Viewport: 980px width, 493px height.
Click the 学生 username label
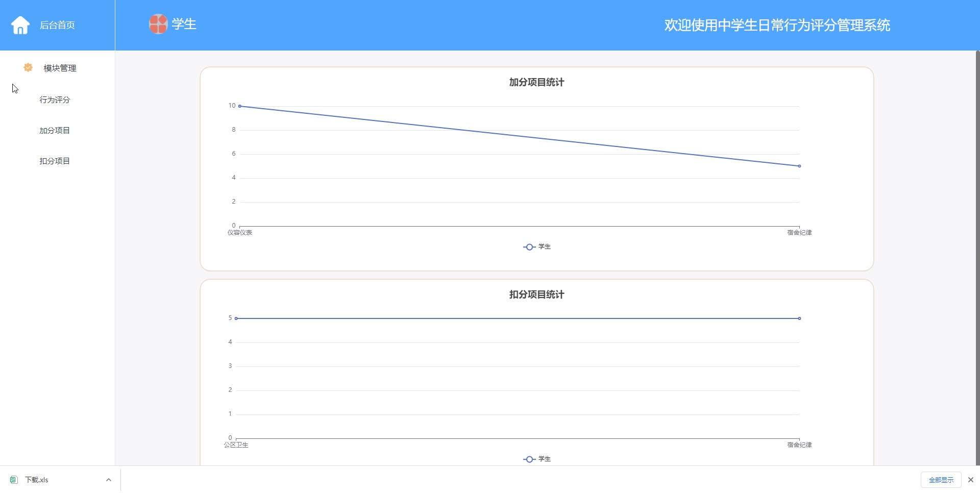pyautogui.click(x=184, y=24)
